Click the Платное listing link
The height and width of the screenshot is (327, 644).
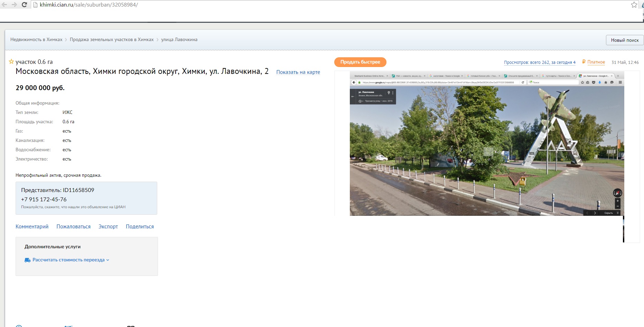tap(596, 62)
